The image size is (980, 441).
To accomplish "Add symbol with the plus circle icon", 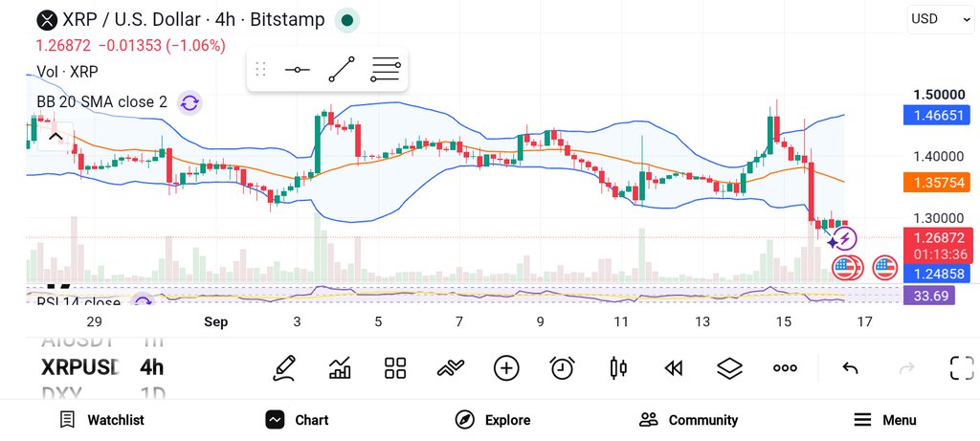I will [x=506, y=368].
